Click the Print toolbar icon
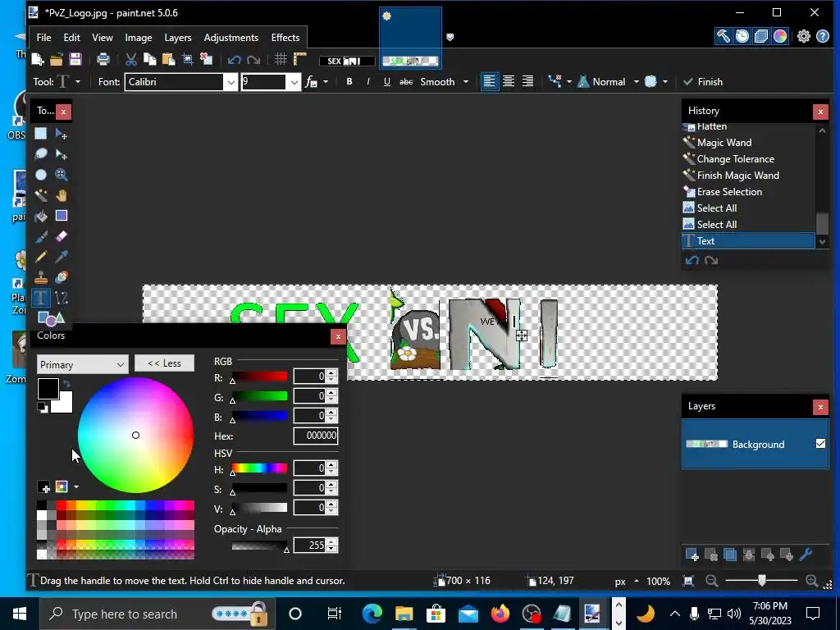Viewport: 840px width, 630px height. point(103,59)
